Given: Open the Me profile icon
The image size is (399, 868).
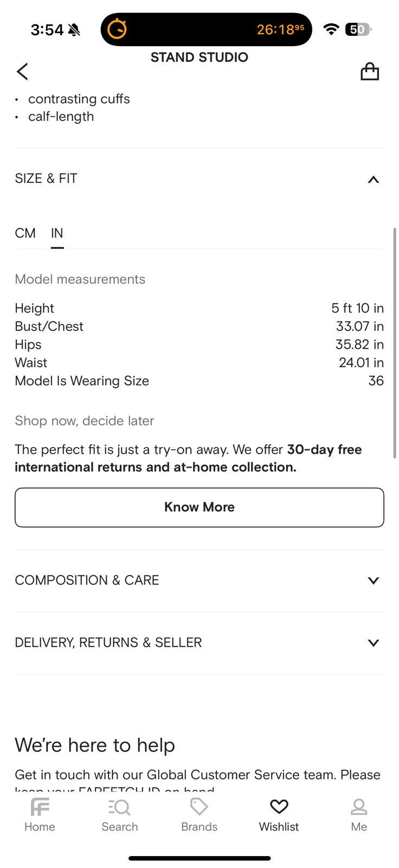Looking at the screenshot, I should click(359, 807).
